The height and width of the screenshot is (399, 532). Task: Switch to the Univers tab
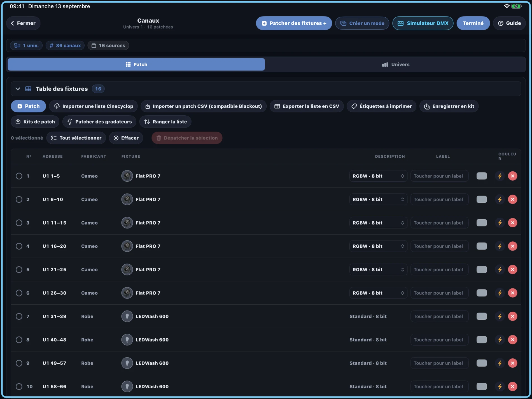tap(395, 64)
